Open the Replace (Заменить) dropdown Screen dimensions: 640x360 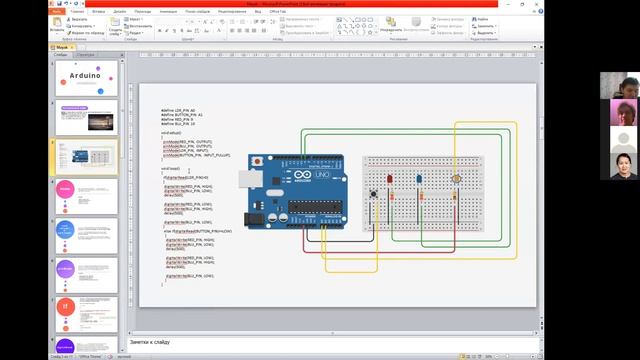(484, 26)
